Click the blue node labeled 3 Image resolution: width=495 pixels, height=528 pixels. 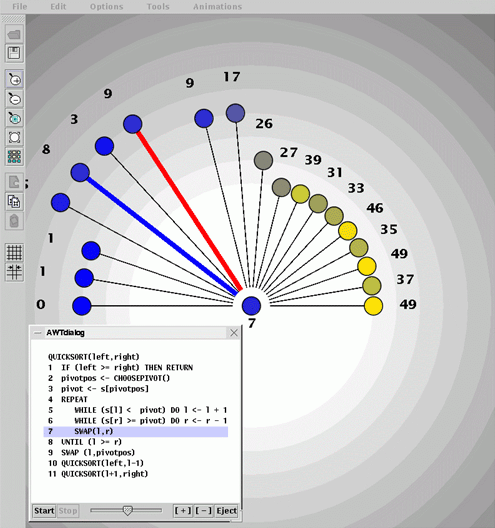point(104,146)
